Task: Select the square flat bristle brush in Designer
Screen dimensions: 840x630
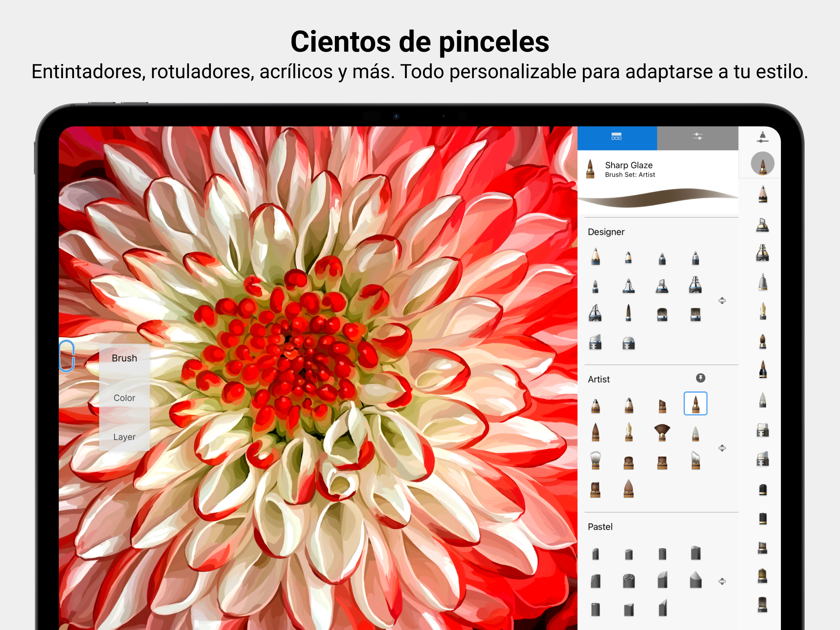Action: tap(695, 315)
